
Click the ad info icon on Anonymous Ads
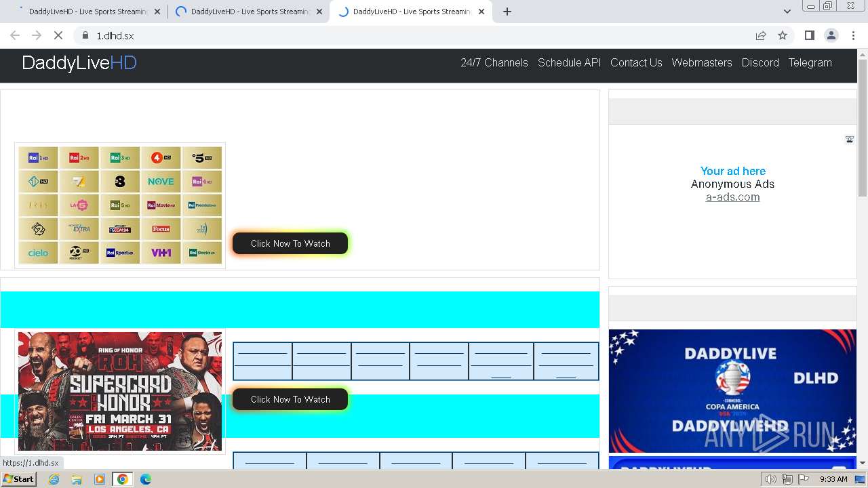[849, 140]
